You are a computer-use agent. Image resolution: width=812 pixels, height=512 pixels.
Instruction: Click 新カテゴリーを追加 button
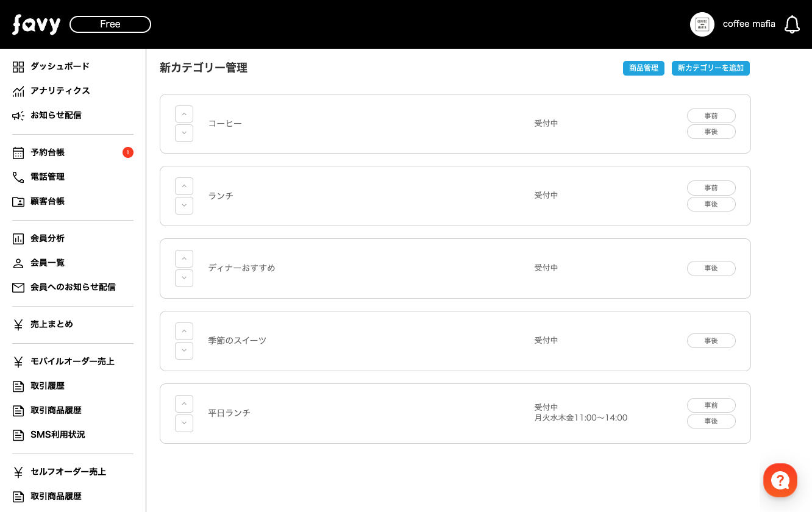pos(710,68)
